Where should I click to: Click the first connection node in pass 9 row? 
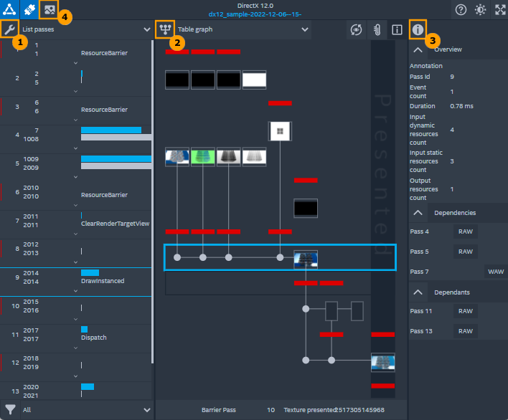click(177, 257)
